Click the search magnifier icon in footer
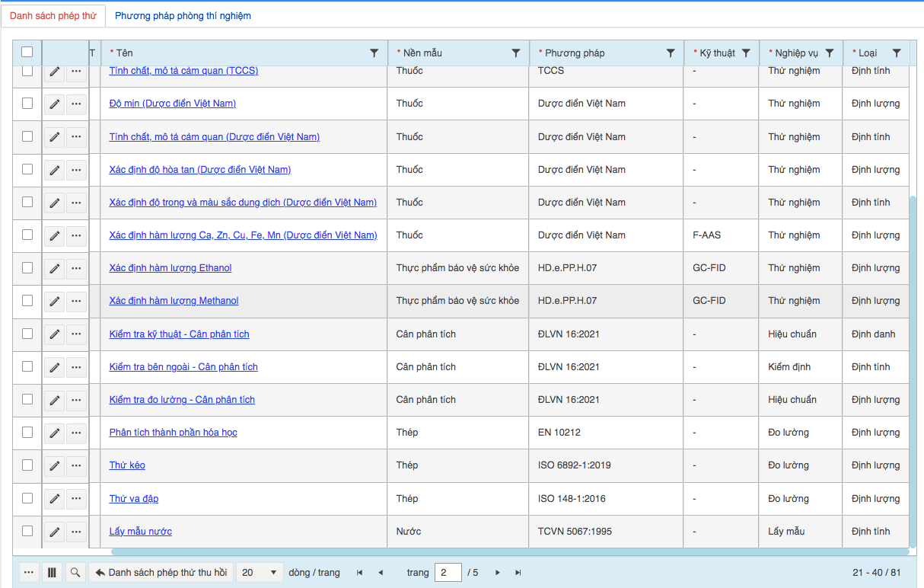This screenshot has width=924, height=588. click(x=75, y=573)
